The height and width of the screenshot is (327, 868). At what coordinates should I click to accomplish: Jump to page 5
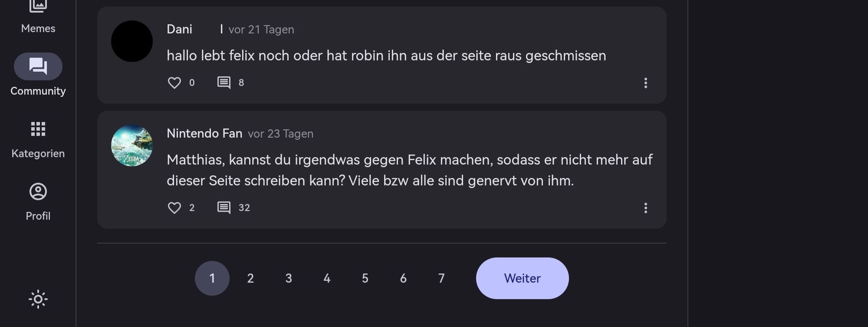pos(365,278)
